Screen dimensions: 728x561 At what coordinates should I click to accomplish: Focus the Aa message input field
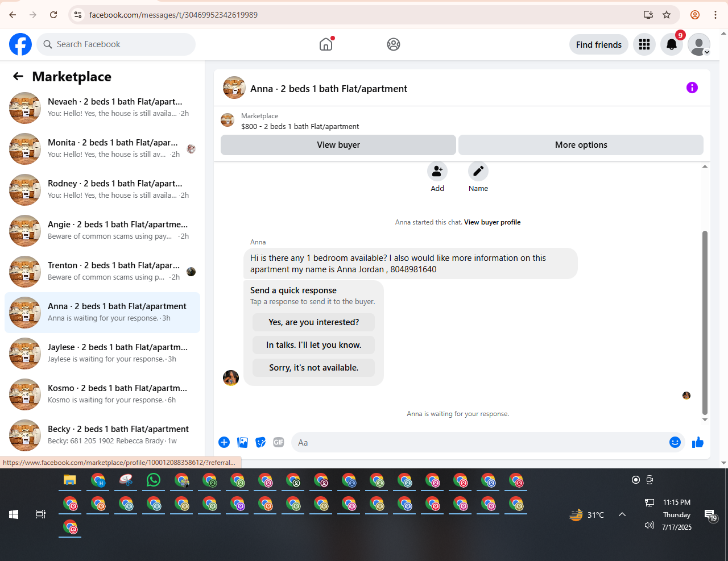coord(481,442)
